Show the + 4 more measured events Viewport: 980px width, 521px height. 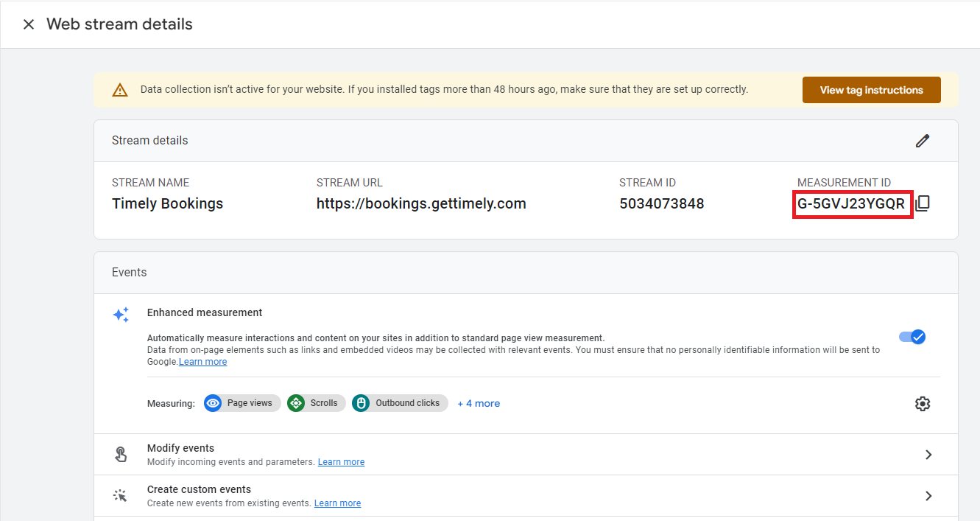479,403
